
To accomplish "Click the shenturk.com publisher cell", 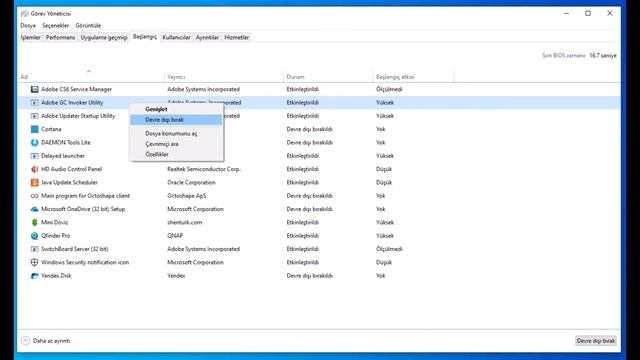I will point(184,222).
